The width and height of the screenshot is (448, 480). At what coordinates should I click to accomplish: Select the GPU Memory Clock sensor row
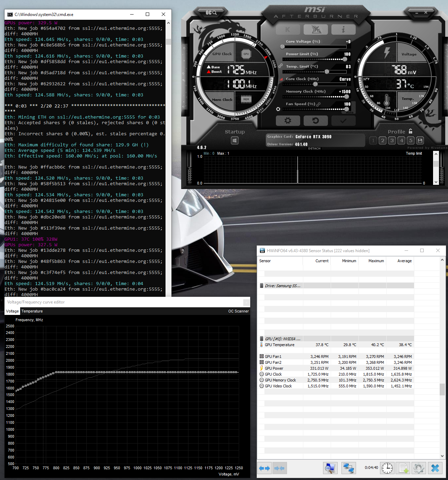(336, 380)
